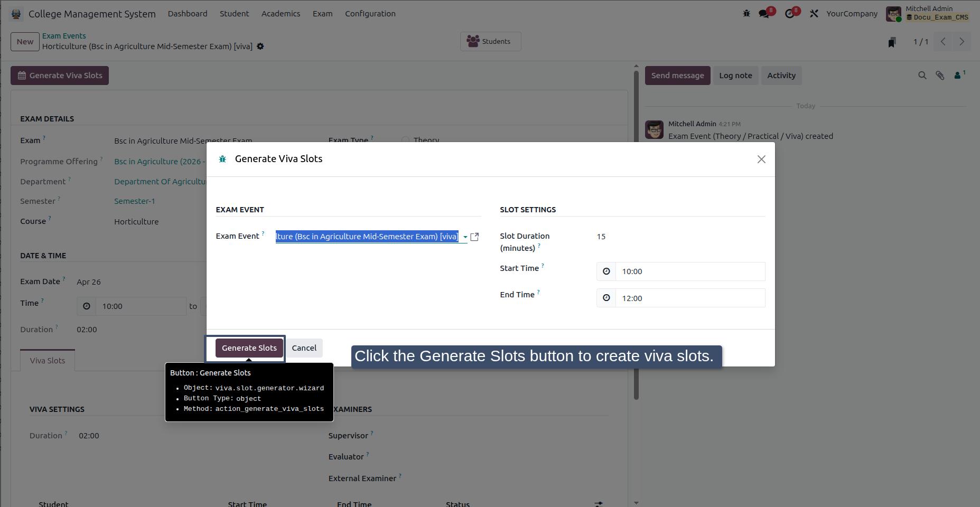Click the Generate Slots button
The height and width of the screenshot is (507, 980).
click(x=249, y=348)
